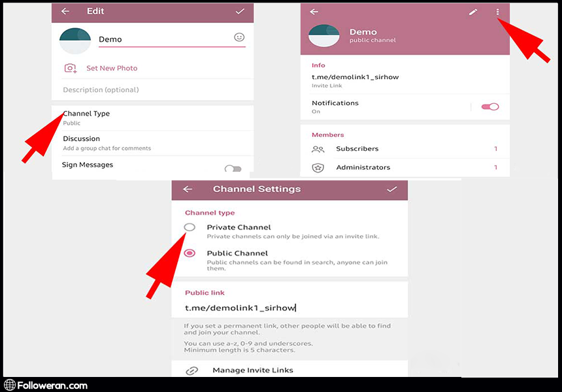Select the Private Channel radio button
Screen dimensions: 562x392
coord(190,227)
